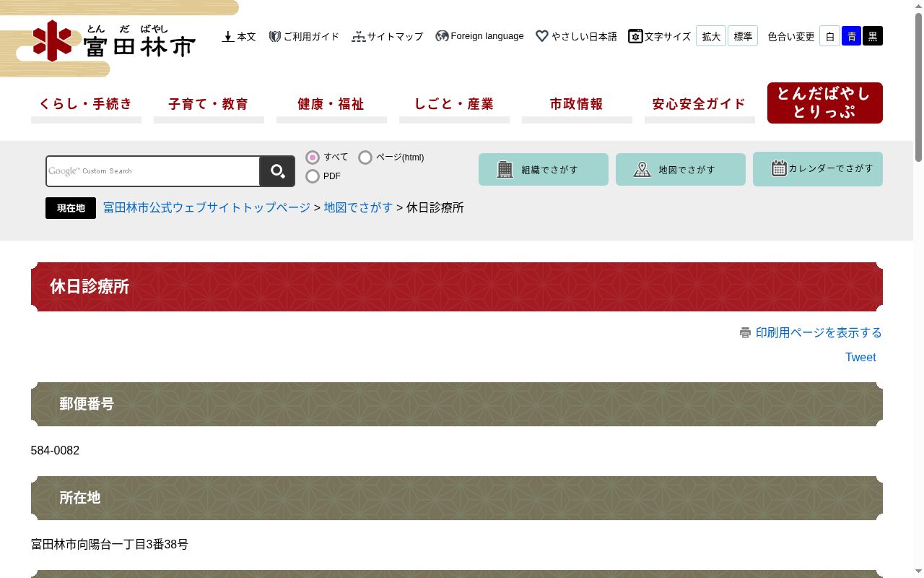Select the ページ(html) radio button
This screenshot has width=924, height=578.
click(365, 158)
